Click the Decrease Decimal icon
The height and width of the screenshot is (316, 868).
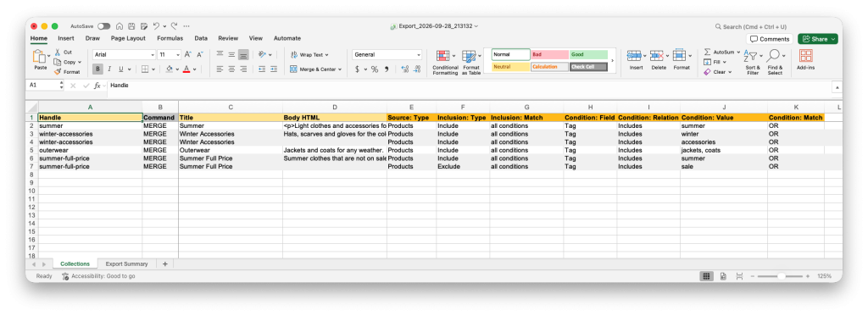(417, 69)
